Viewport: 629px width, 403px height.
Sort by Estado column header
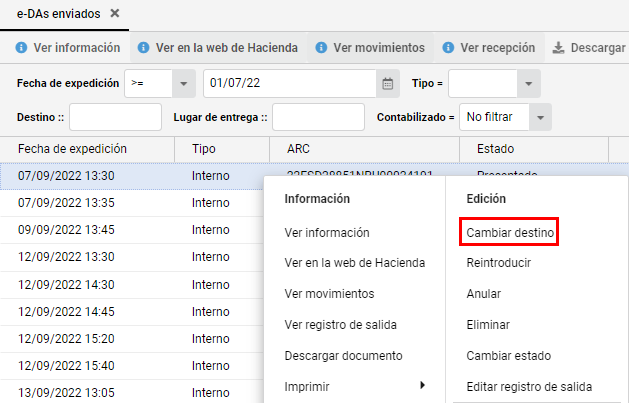pyautogui.click(x=534, y=149)
